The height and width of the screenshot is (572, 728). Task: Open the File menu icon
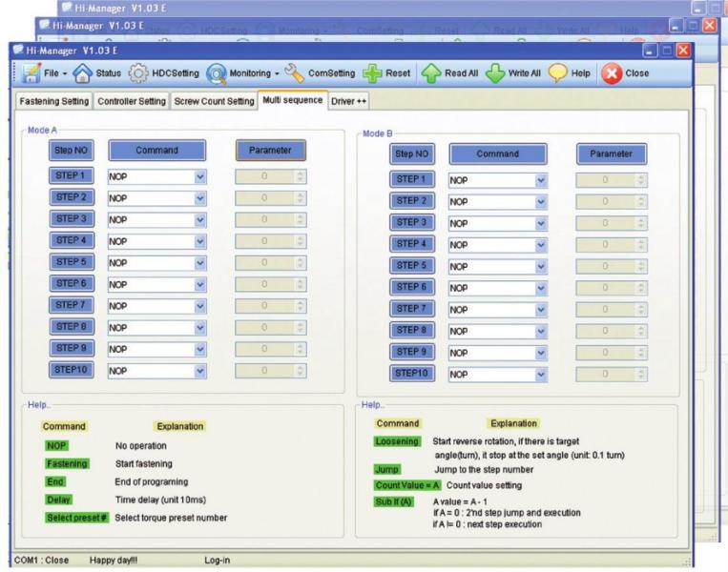(x=29, y=72)
